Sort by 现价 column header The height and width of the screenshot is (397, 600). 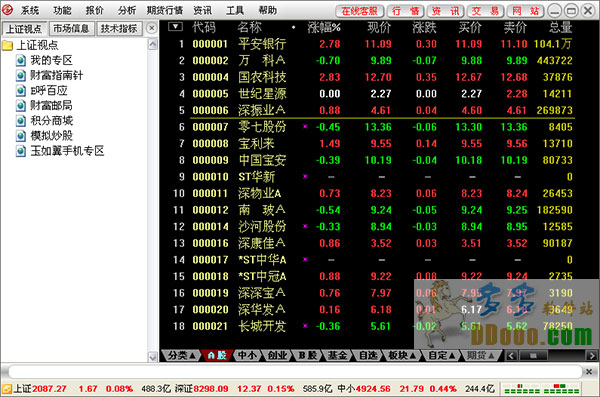(x=379, y=27)
